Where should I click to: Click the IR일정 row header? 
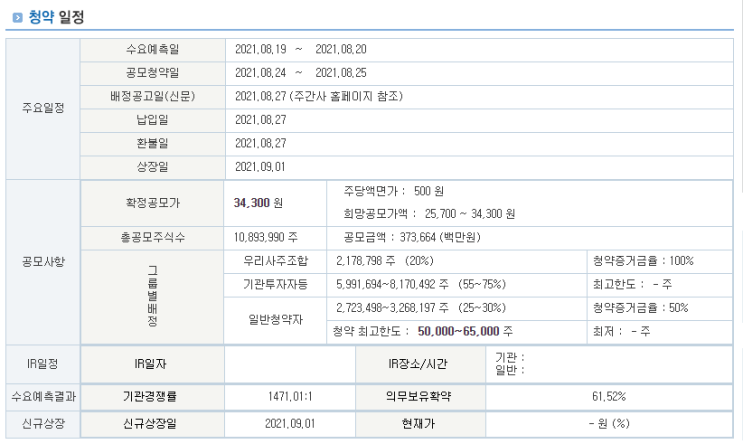43,364
